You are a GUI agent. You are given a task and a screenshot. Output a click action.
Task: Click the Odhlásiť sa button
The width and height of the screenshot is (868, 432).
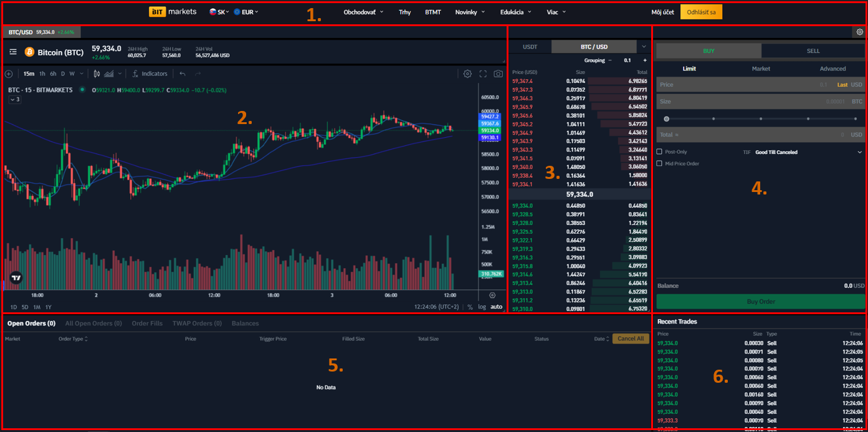tap(701, 12)
